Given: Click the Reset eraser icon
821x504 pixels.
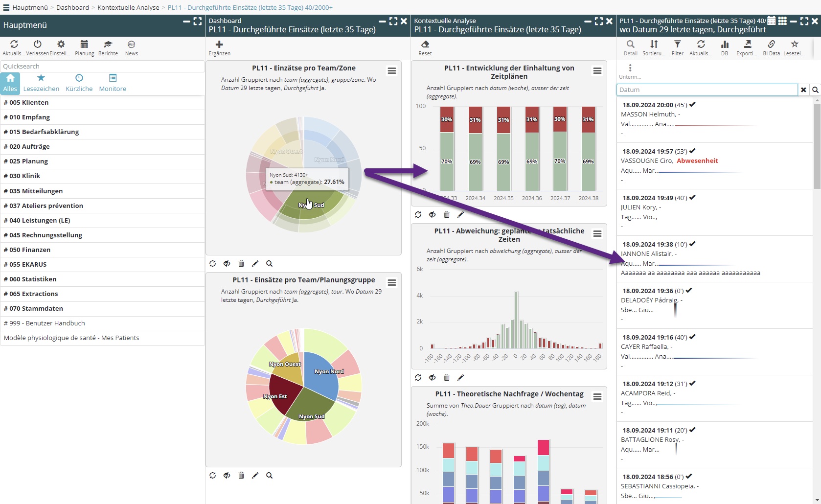Looking at the screenshot, I should 425,45.
